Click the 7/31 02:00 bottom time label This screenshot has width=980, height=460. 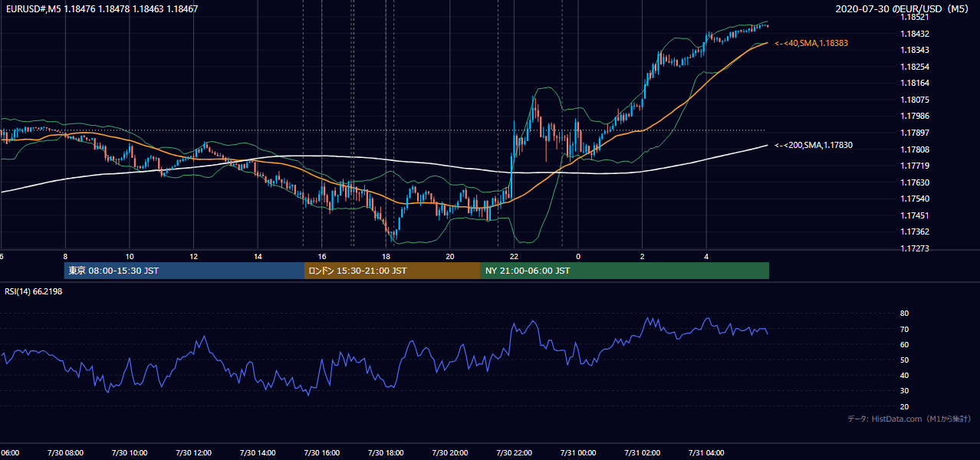[643, 453]
